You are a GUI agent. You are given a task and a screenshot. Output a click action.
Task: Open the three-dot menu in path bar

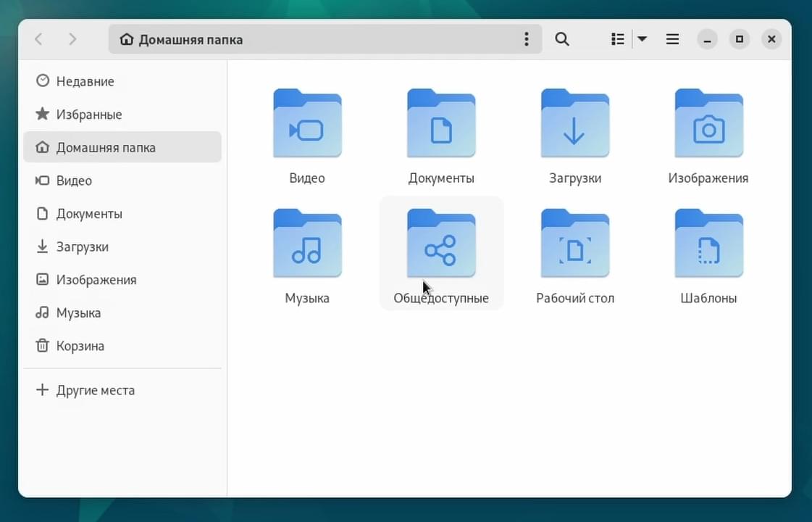[526, 39]
